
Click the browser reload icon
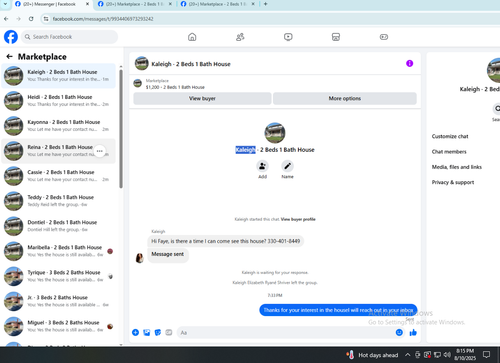31,19
